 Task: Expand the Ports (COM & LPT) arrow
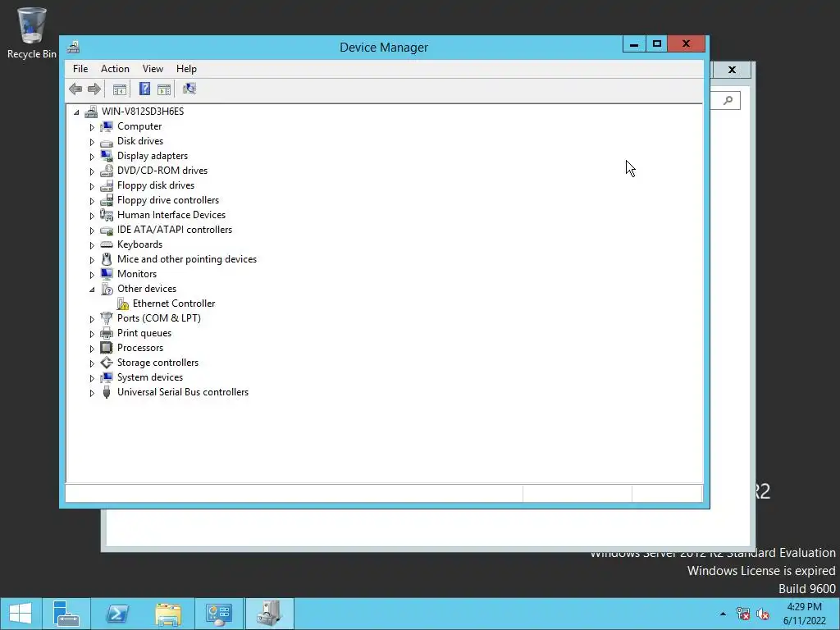(x=92, y=319)
